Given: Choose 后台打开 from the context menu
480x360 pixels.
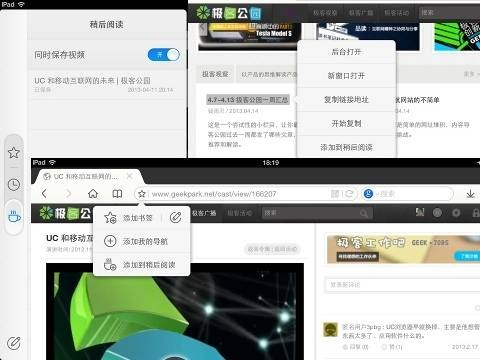Looking at the screenshot, I should tap(346, 52).
